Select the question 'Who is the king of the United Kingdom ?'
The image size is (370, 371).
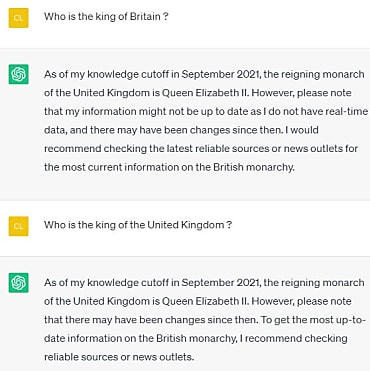[138, 225]
